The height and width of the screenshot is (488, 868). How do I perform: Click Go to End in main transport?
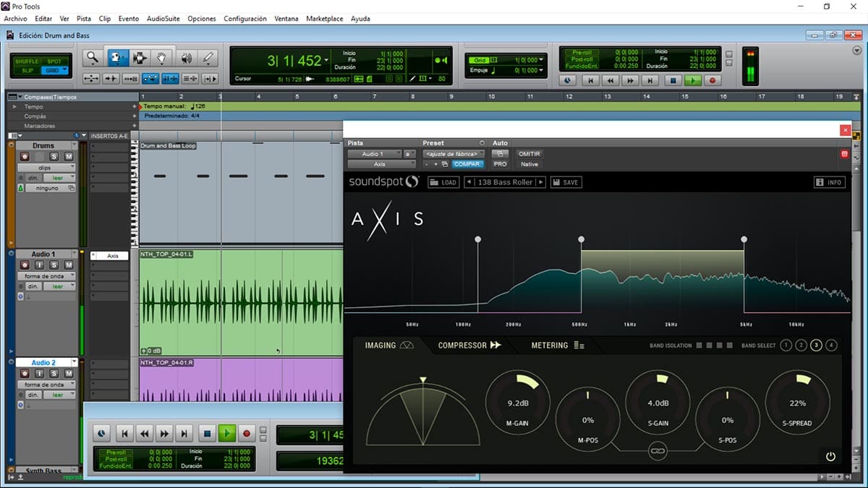point(652,81)
